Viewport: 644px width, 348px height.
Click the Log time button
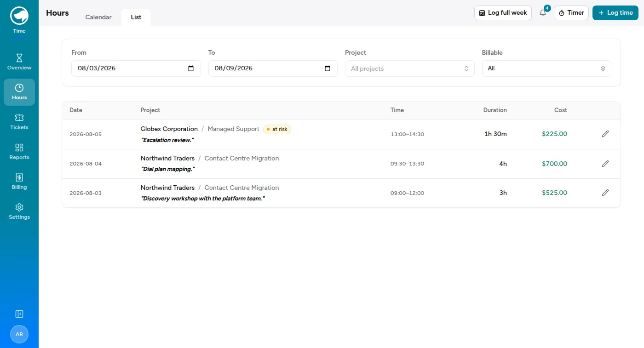click(x=615, y=13)
